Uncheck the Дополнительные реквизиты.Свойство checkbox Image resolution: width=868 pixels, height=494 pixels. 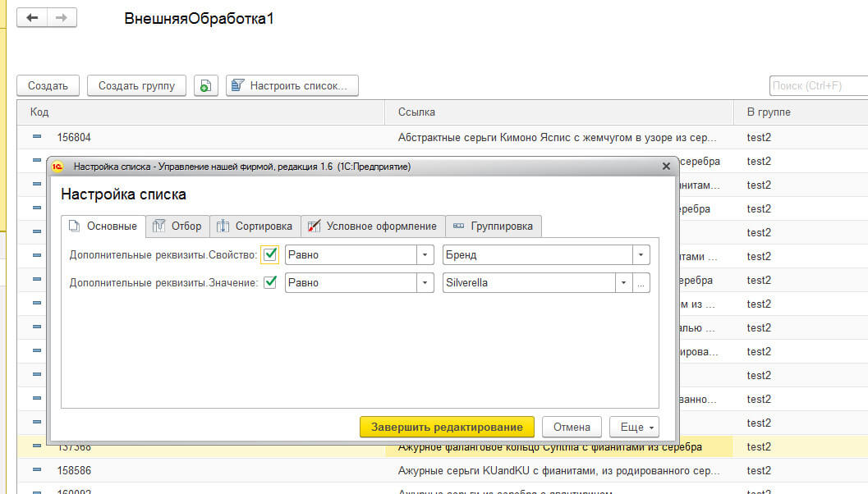pos(269,254)
